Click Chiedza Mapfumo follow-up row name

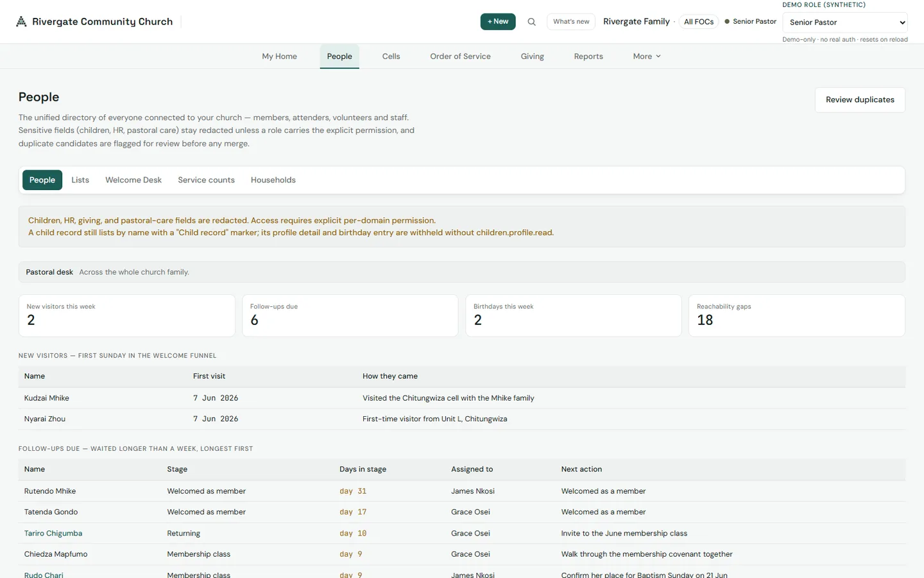pyautogui.click(x=56, y=554)
